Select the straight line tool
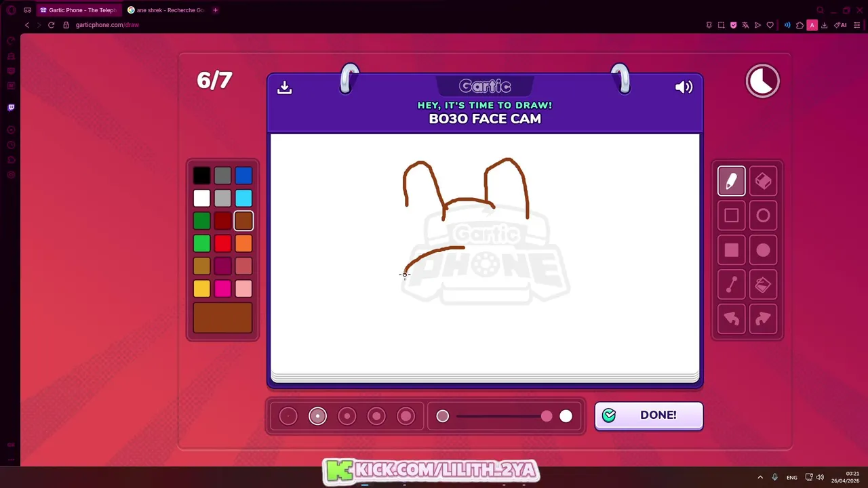 coord(731,285)
